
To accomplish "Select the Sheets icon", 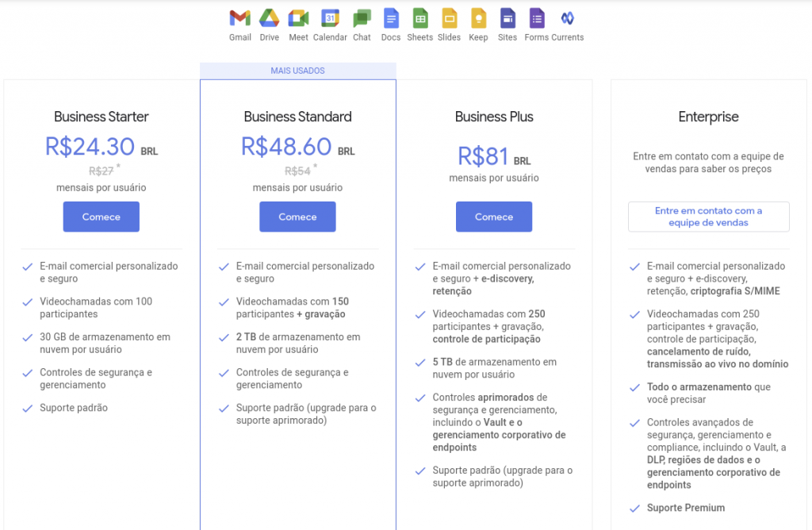I will click(x=420, y=19).
